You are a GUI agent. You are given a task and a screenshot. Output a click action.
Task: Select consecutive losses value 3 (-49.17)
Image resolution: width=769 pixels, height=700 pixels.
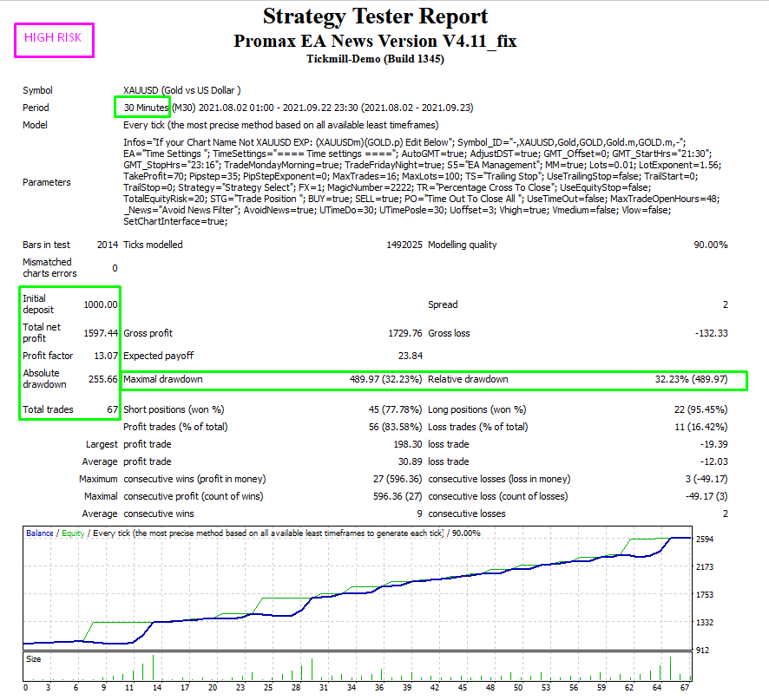[707, 479]
